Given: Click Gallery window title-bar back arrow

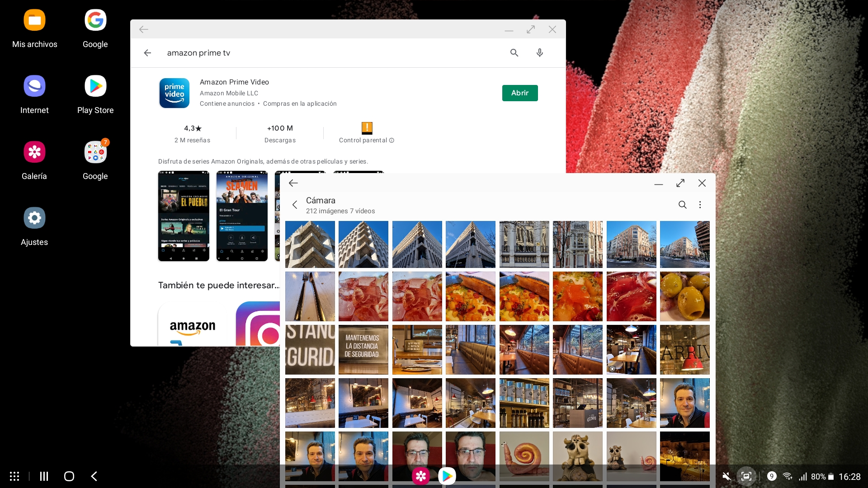Looking at the screenshot, I should (x=293, y=183).
